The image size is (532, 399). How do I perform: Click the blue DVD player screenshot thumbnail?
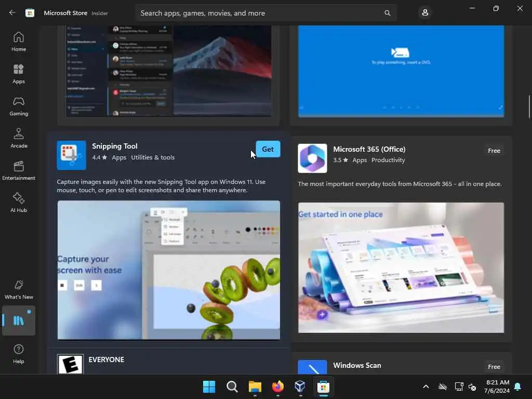[x=401, y=71]
